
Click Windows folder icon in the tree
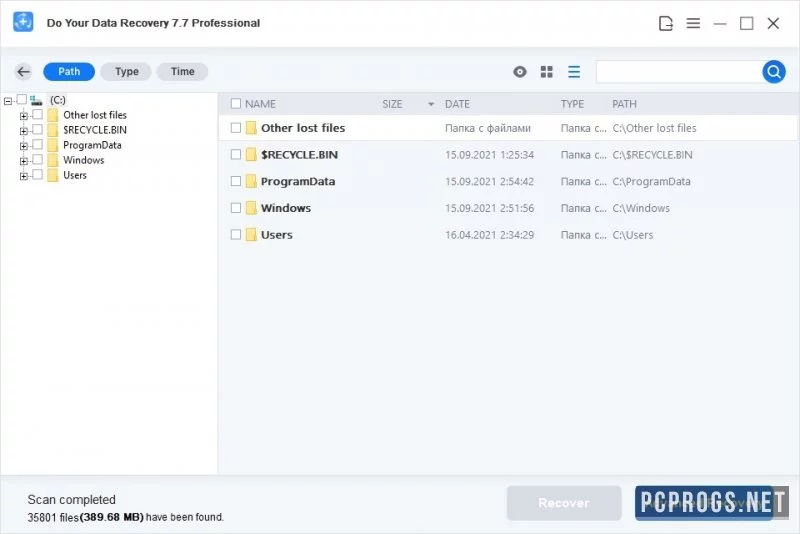(x=53, y=160)
